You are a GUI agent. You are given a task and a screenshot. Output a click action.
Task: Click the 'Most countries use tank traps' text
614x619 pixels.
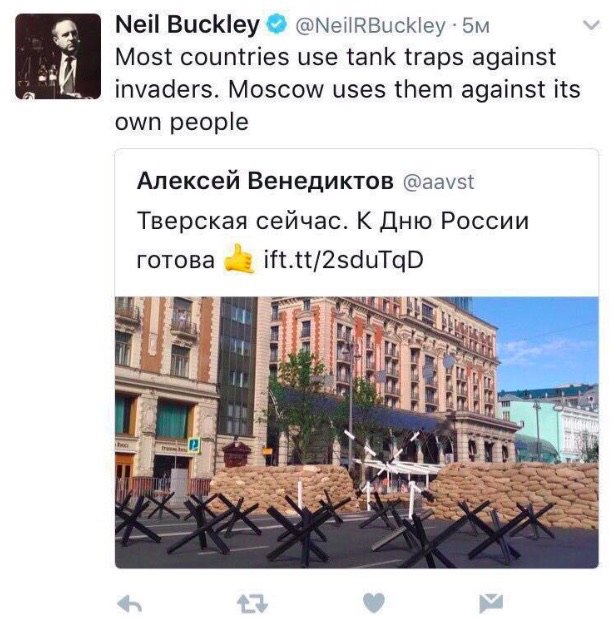point(289,57)
